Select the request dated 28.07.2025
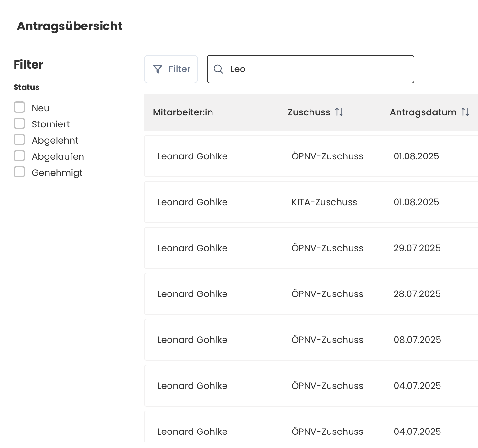Image resolution: width=478 pixels, height=448 pixels. [x=417, y=294]
